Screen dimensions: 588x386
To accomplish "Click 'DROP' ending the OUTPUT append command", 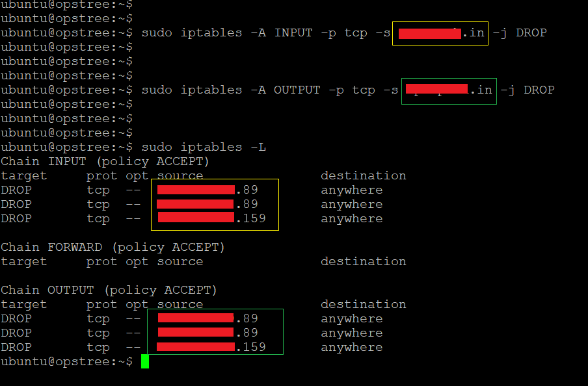I will [539, 90].
